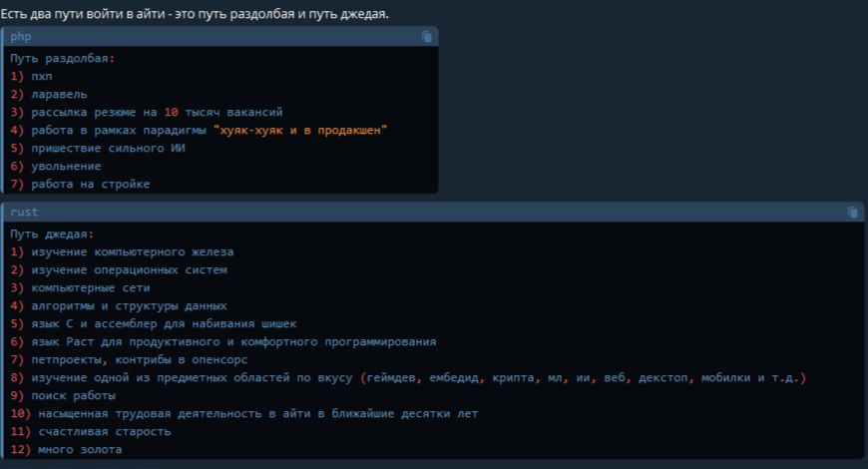The height and width of the screenshot is (469, 868).
Task: Select the heading 'Путь джедая:'
Action: [x=52, y=234]
